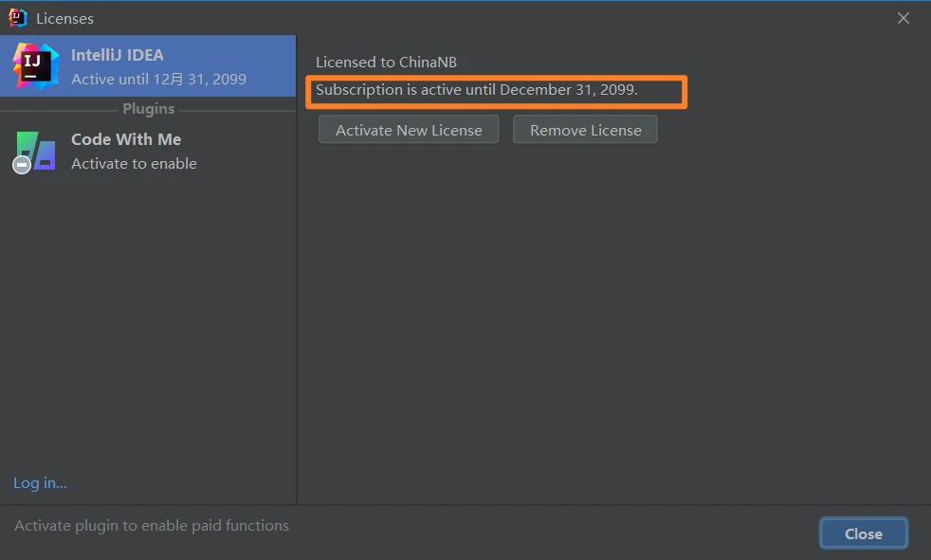Click the IntelliJ IDEA logo in product list
The width and height of the screenshot is (931, 560).
point(35,66)
